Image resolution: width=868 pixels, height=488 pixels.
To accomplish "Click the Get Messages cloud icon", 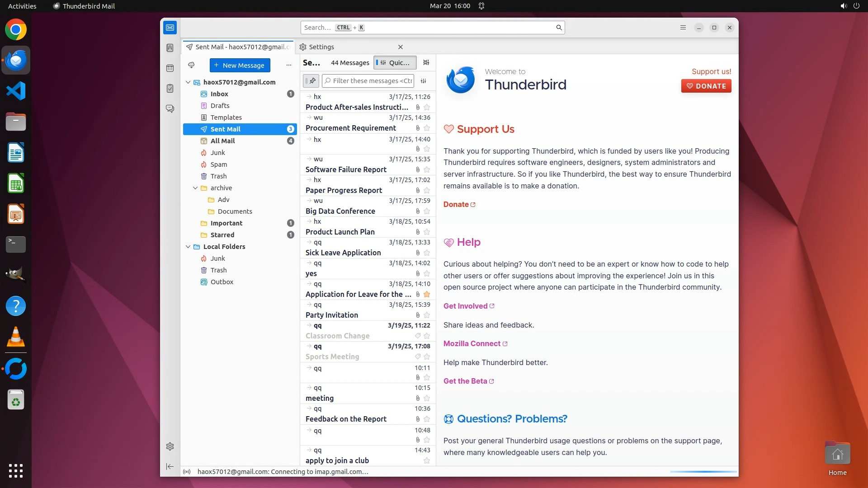I will (x=191, y=65).
